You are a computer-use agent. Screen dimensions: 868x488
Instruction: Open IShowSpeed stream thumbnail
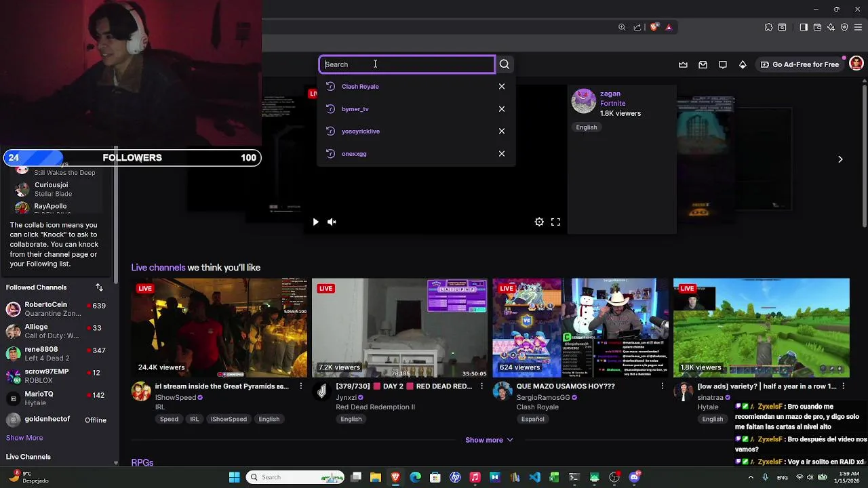click(x=219, y=327)
